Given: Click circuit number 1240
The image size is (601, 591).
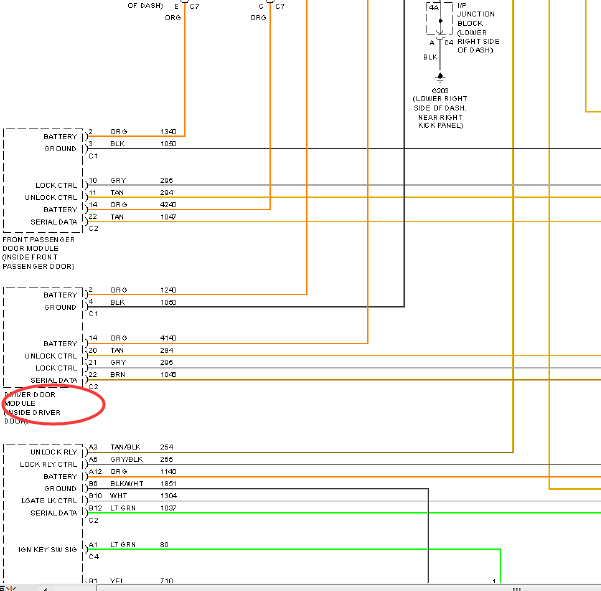Looking at the screenshot, I should point(168,290).
